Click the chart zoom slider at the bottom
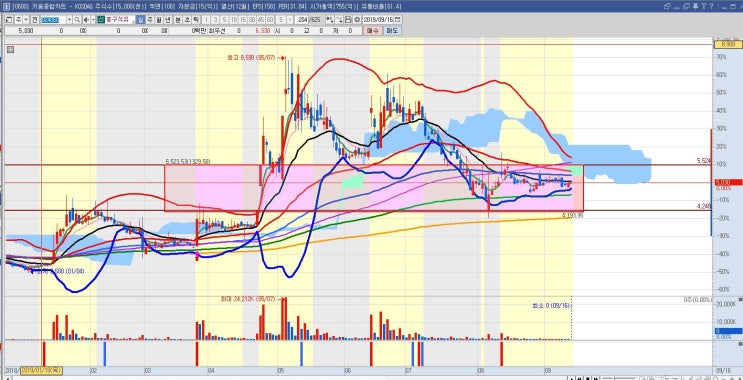This screenshot has height=380, width=743. point(620,378)
